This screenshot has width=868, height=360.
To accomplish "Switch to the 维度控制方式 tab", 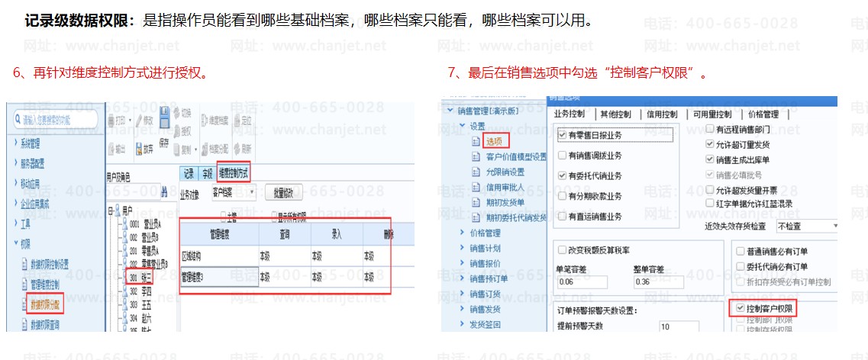I will 233,173.
